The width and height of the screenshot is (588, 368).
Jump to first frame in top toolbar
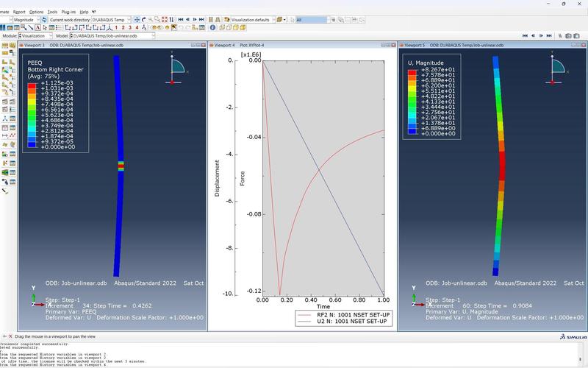[x=180, y=20]
